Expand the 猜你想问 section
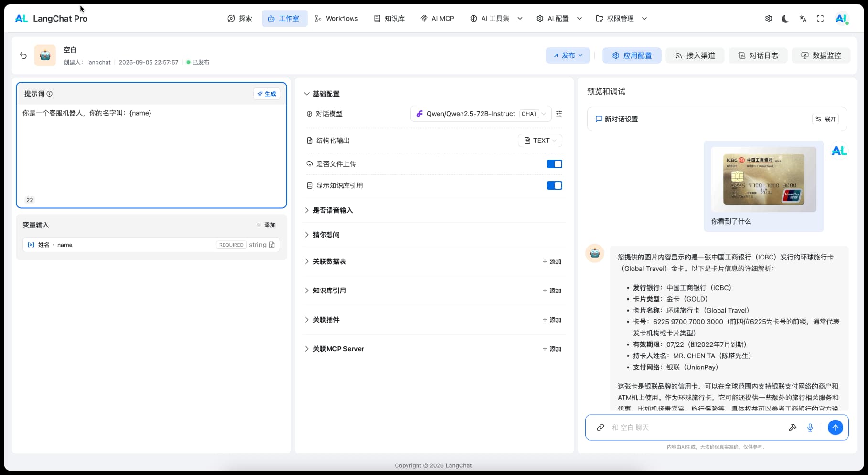The height and width of the screenshot is (475, 868). (x=326, y=235)
